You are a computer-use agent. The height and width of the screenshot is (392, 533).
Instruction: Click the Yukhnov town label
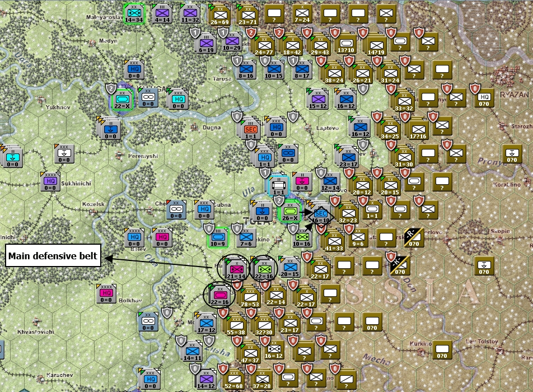point(58,107)
